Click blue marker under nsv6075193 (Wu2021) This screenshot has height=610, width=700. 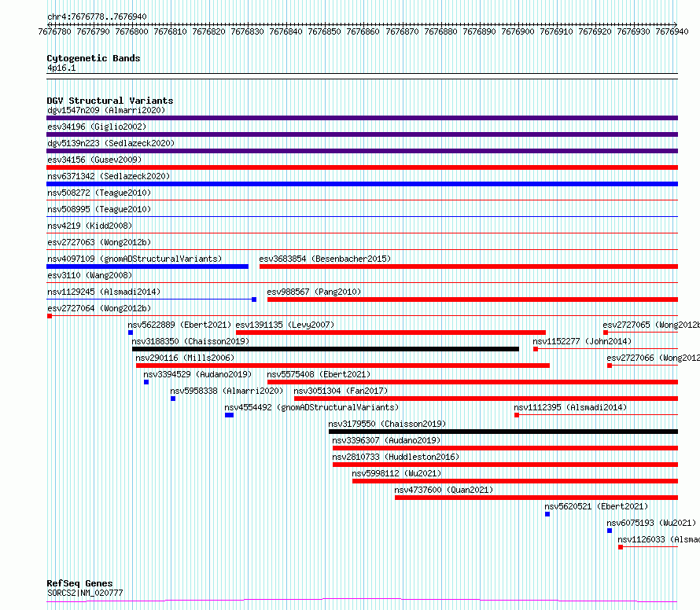point(610,531)
